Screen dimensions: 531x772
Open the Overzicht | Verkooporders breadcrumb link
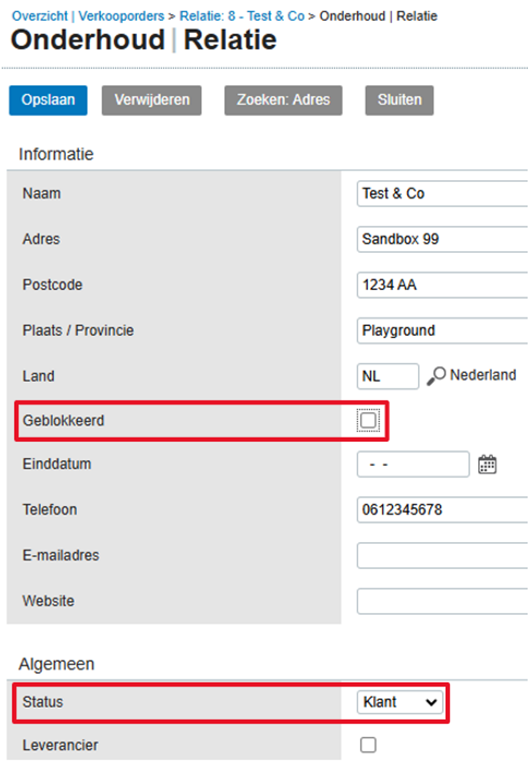88,16
